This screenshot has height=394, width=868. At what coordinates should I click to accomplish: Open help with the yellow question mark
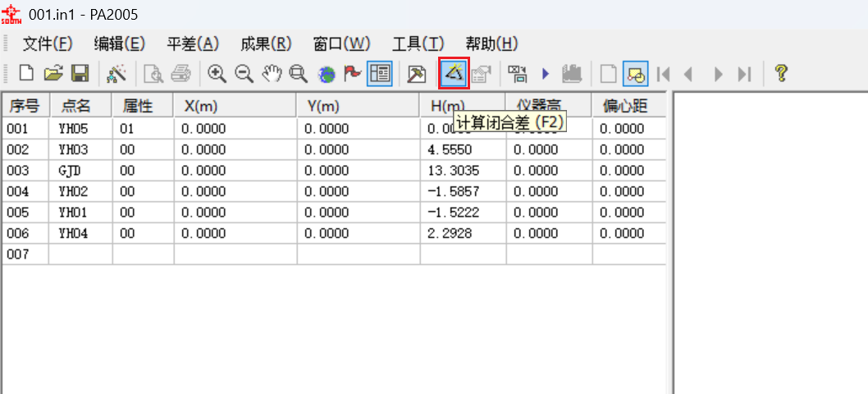[781, 72]
